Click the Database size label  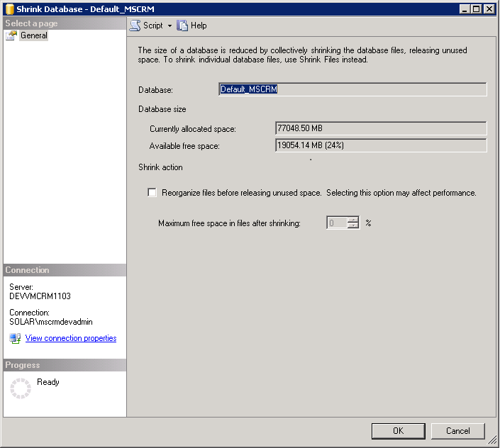[162, 109]
